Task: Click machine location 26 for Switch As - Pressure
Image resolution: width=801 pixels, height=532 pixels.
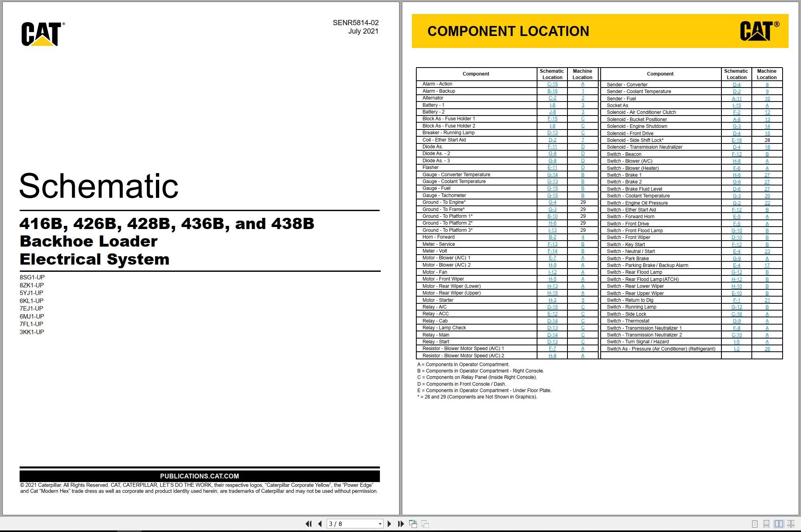Action: point(767,349)
